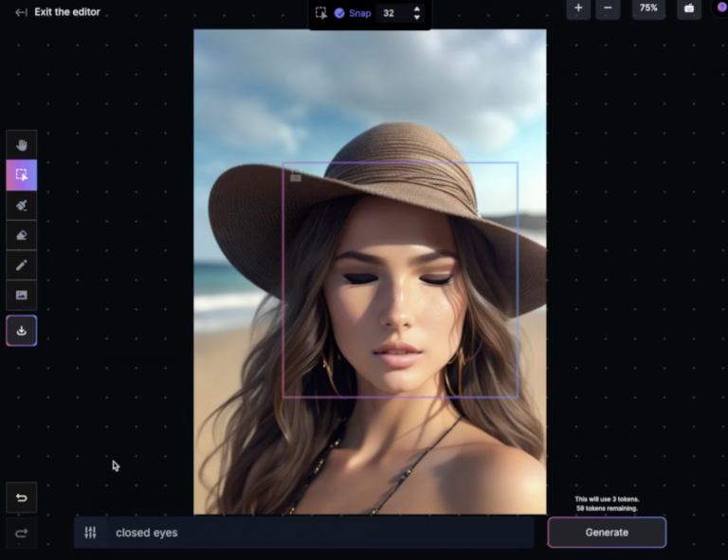
Task: Click the 'closed eyes' prompt field
Action: [313, 533]
